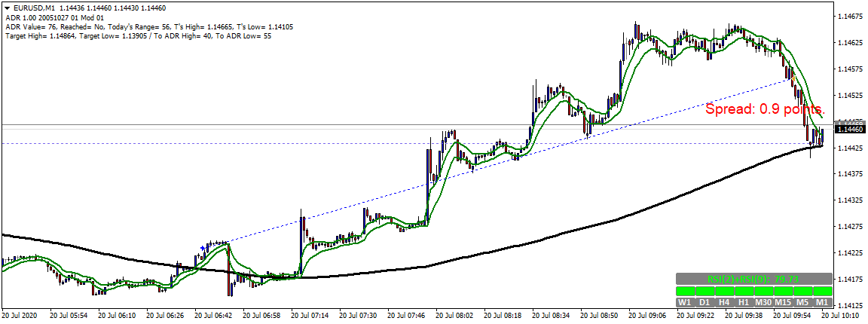Click time axis label 20 Jul 06:58

262,315
